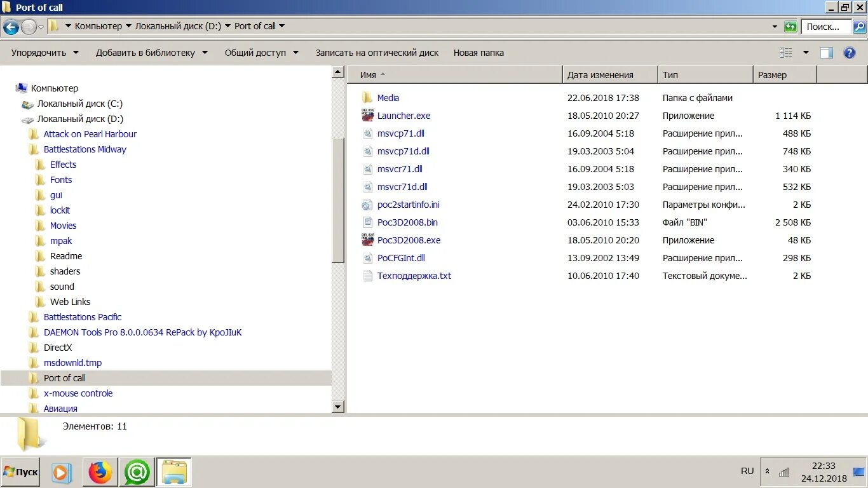Select the Poc3D2008.exe application icon

[x=367, y=240]
